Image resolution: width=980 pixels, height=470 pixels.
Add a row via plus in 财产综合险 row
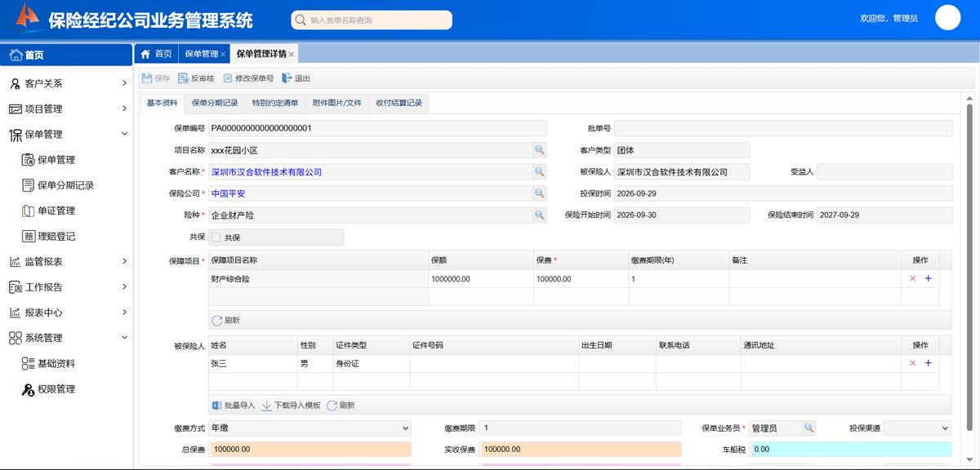928,278
